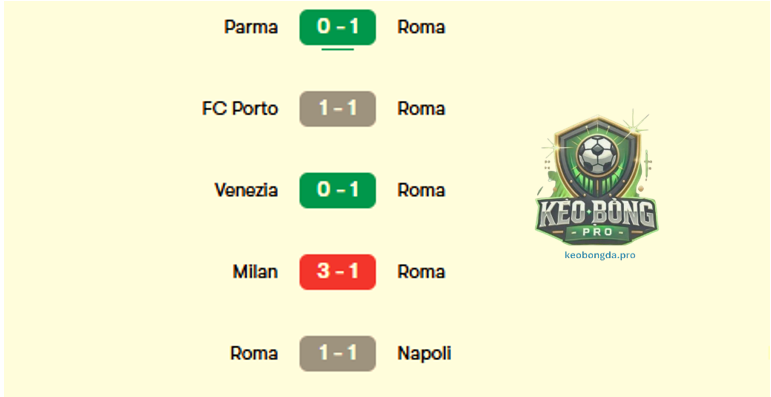Select the FC Porto team name
This screenshot has height=397, width=771.
click(240, 109)
